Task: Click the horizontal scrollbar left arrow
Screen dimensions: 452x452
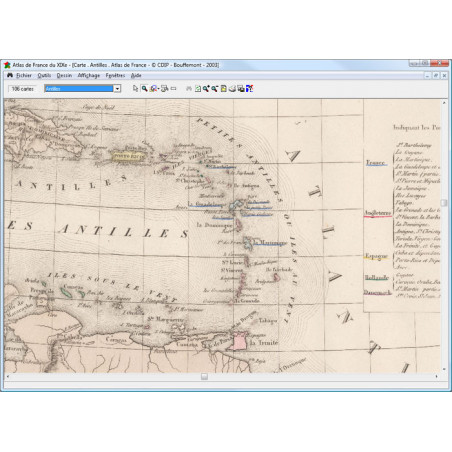Action: [x=8, y=376]
